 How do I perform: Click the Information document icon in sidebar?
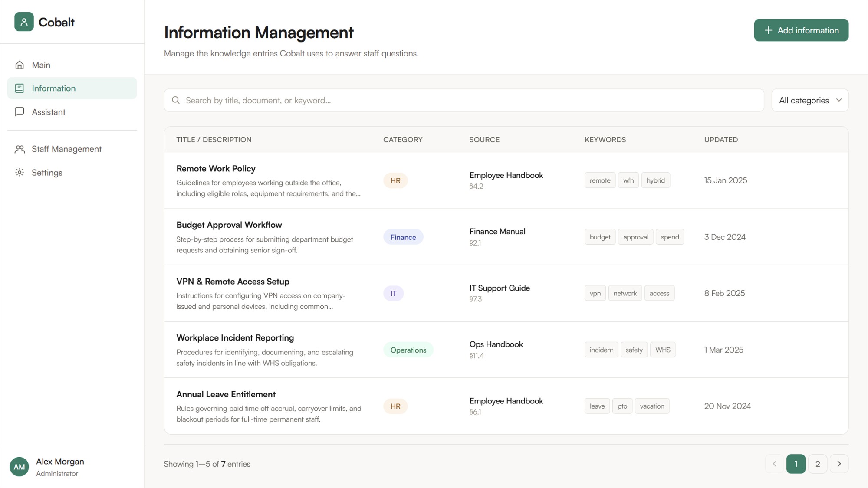pos(20,88)
